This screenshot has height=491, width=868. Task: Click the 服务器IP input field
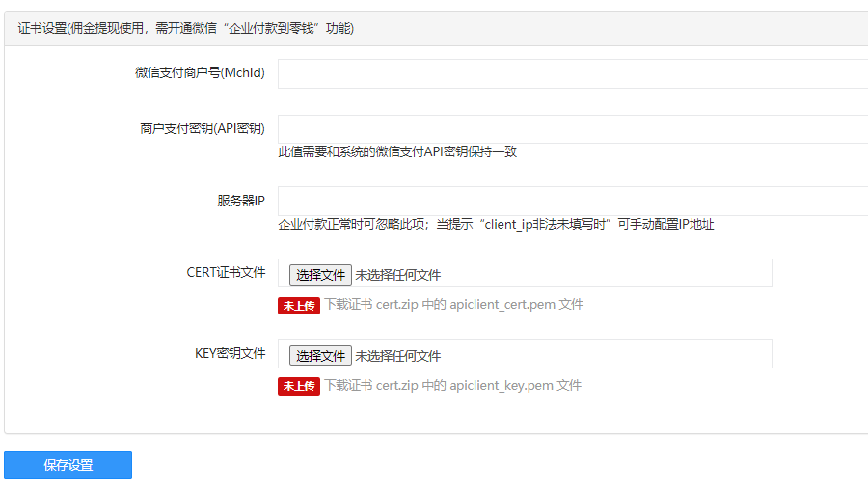(573, 201)
